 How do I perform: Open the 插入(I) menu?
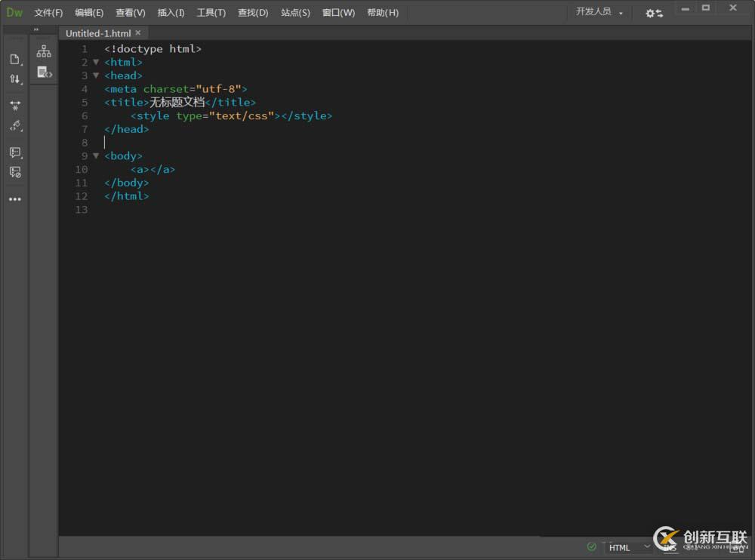click(x=171, y=13)
